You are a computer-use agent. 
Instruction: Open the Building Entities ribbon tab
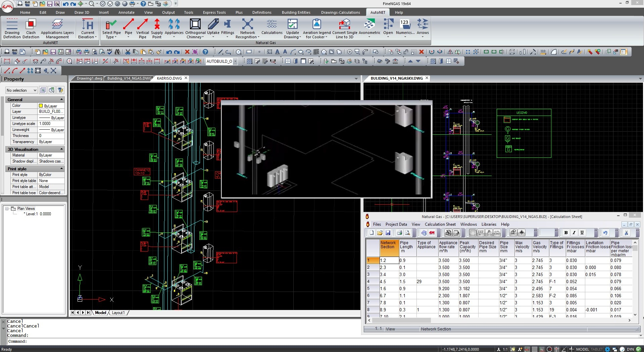click(x=296, y=12)
